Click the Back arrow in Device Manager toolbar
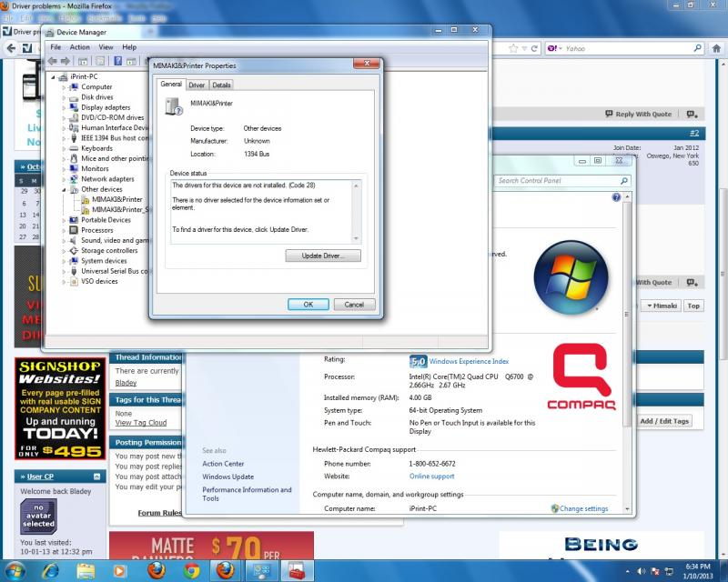728x582 pixels. pos(53,61)
